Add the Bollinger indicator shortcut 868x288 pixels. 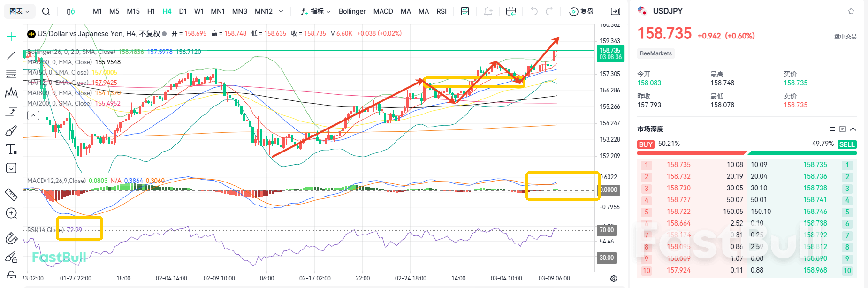(x=352, y=11)
